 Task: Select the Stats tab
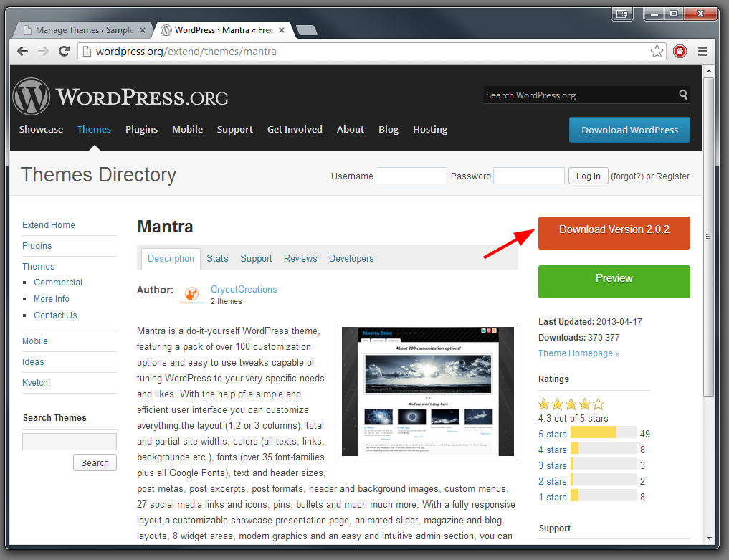(x=217, y=259)
